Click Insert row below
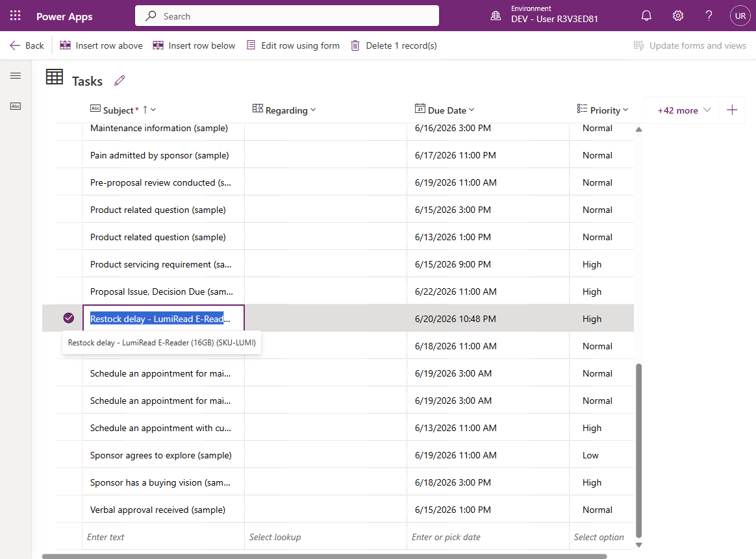Viewport: 756px width, 559px height. coord(194,45)
